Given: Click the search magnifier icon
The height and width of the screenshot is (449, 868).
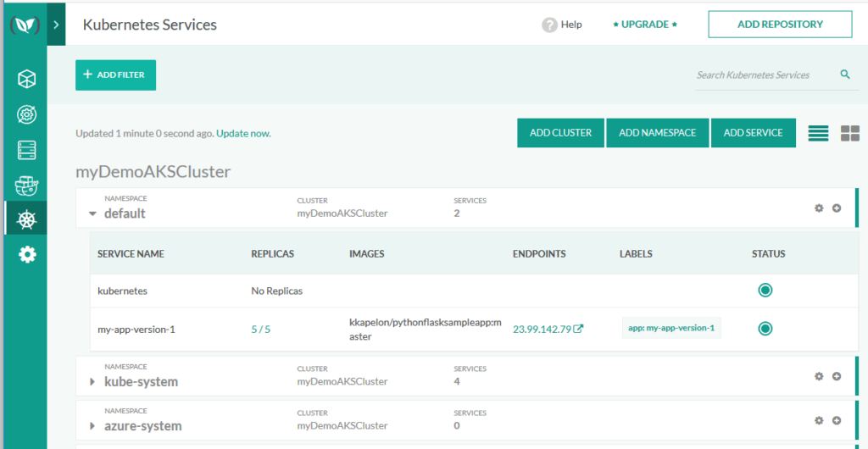Looking at the screenshot, I should coord(845,74).
